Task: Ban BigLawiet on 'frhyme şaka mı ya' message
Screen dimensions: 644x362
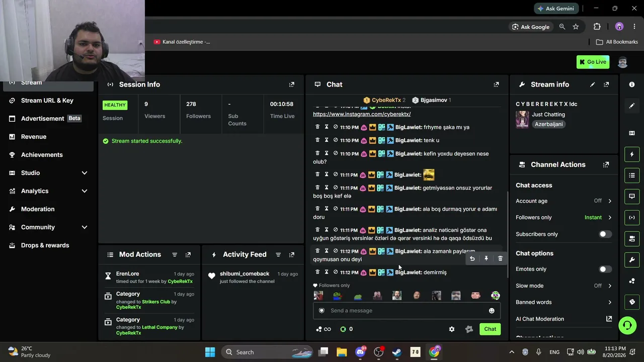Action: [336, 127]
